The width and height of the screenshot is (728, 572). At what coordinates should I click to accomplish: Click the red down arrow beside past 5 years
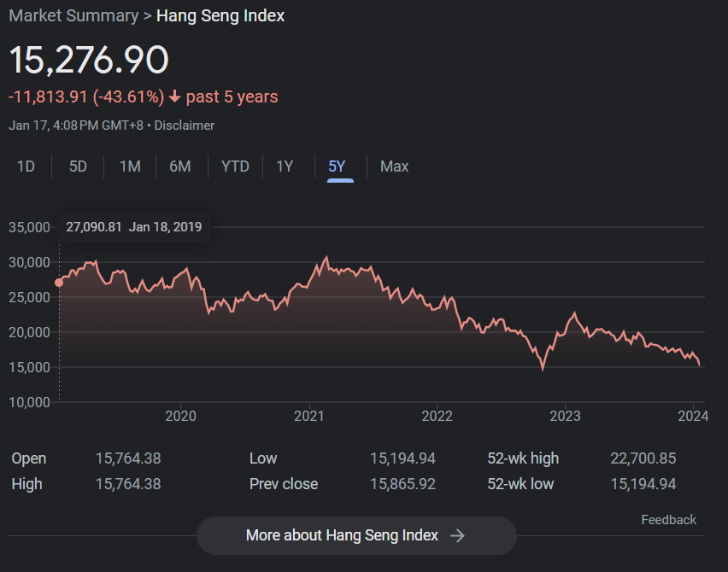click(174, 96)
